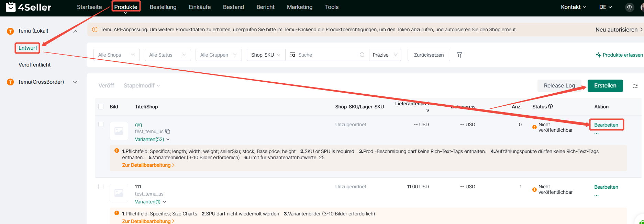Click the Zurücksetzen button
This screenshot has width=644, height=224.
pos(429,55)
